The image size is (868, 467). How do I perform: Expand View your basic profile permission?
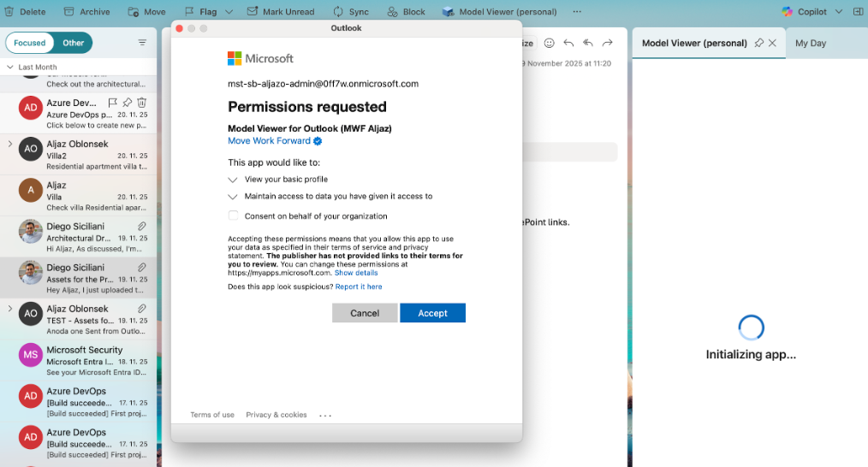[233, 180]
